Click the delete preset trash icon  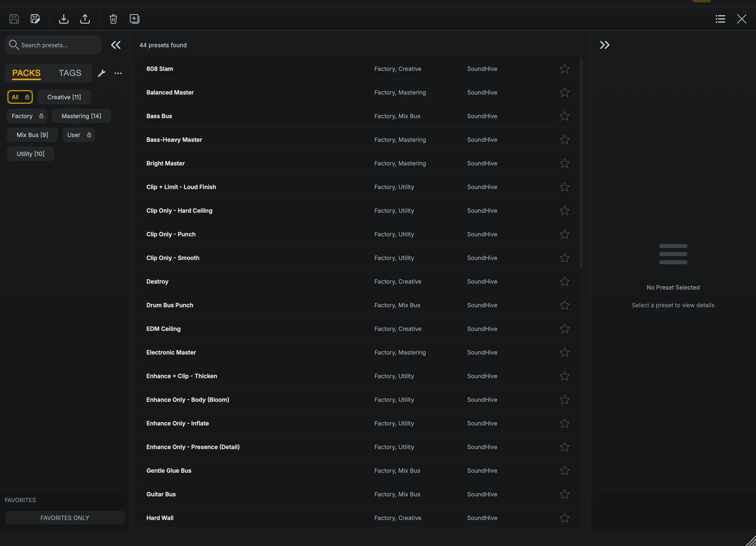(x=113, y=19)
